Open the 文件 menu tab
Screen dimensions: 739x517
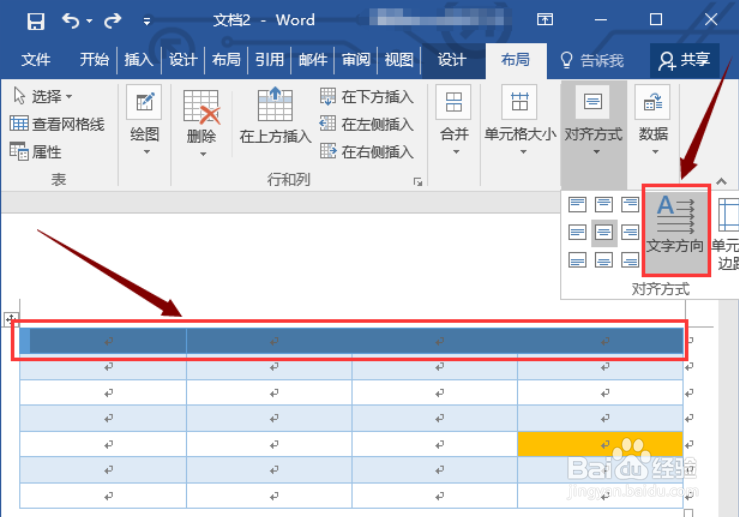coord(36,60)
